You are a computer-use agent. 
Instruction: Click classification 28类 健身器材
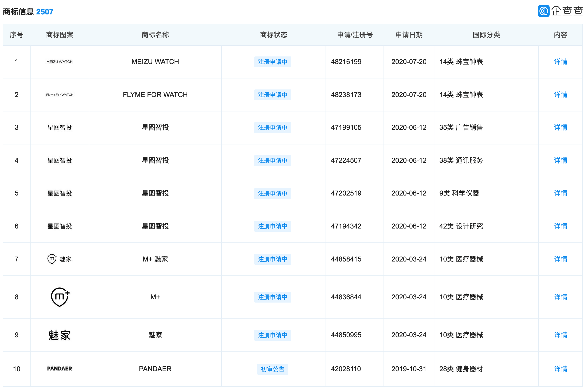[461, 369]
